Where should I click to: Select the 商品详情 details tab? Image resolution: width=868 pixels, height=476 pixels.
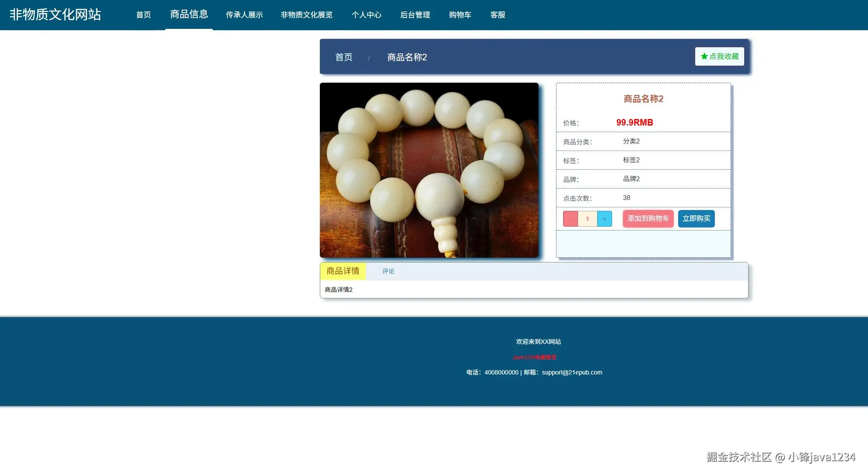pyautogui.click(x=343, y=271)
